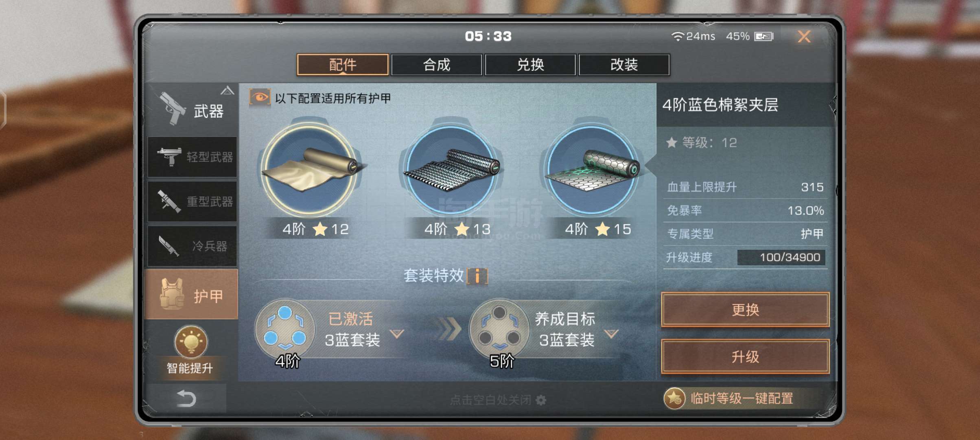The width and height of the screenshot is (980, 440).
Task: Toggle the eye icon for armor configuration
Action: coord(260,98)
